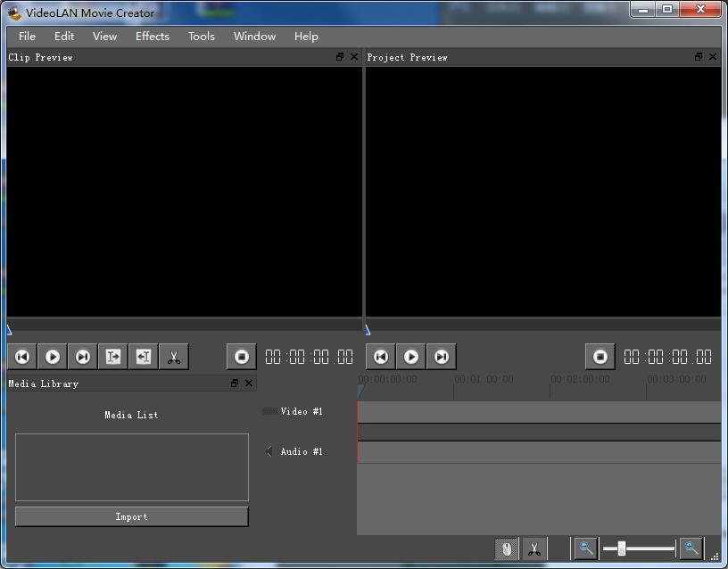Viewport: 728px width, 569px height.
Task: Collapse the Audio #1 track
Action: tap(269, 451)
